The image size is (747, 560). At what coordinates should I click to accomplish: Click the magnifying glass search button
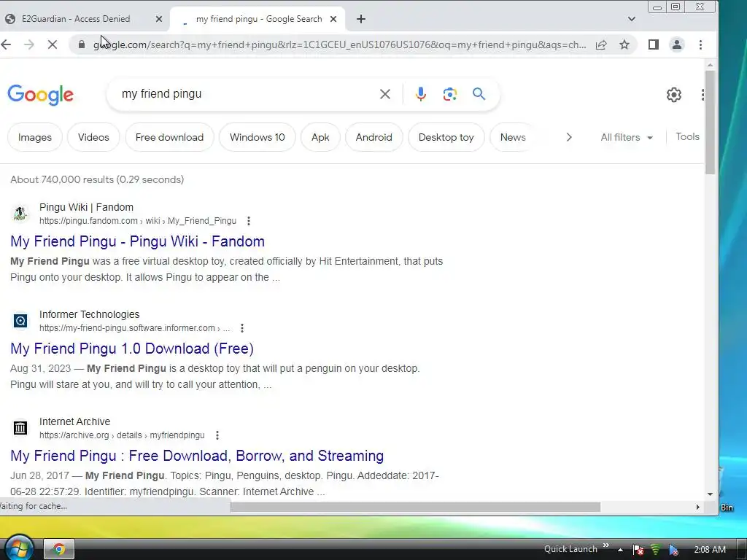pyautogui.click(x=479, y=94)
